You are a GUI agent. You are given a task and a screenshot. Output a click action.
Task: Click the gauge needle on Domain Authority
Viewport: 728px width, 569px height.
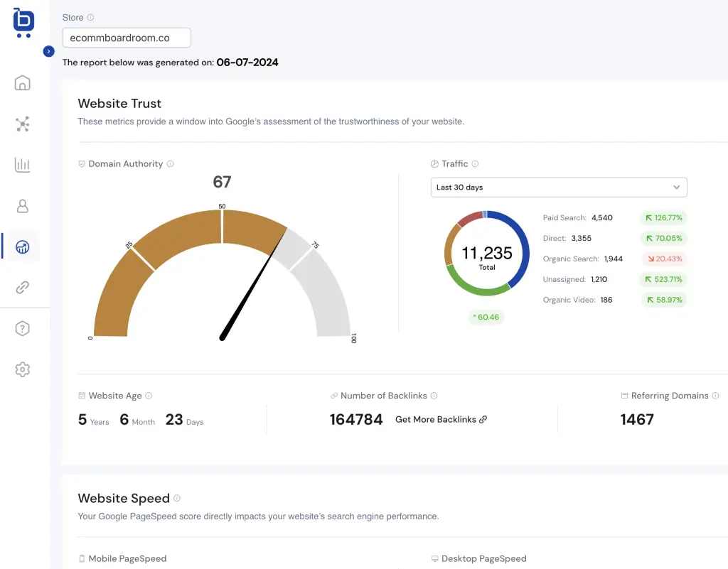[x=254, y=284]
